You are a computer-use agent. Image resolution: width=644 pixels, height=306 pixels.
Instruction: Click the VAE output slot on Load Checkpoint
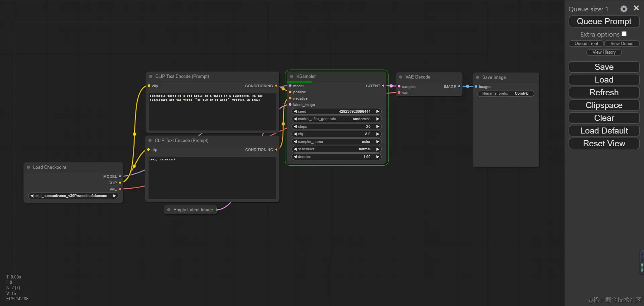(120, 189)
